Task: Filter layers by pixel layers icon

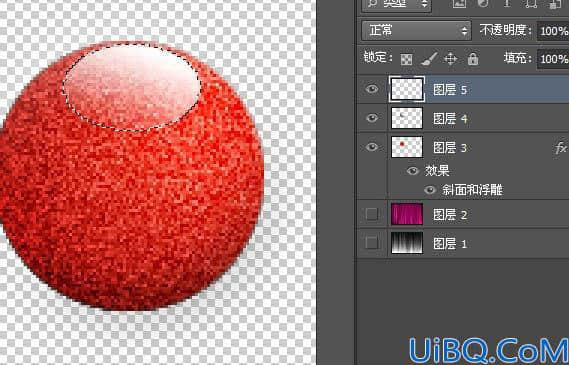Action: click(x=459, y=4)
